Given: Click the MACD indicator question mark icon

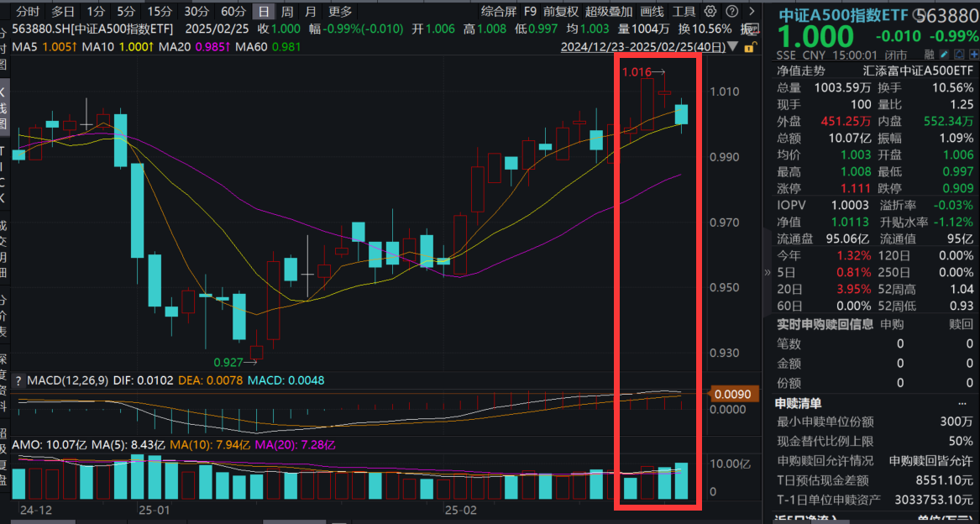Looking at the screenshot, I should pyautogui.click(x=18, y=380).
